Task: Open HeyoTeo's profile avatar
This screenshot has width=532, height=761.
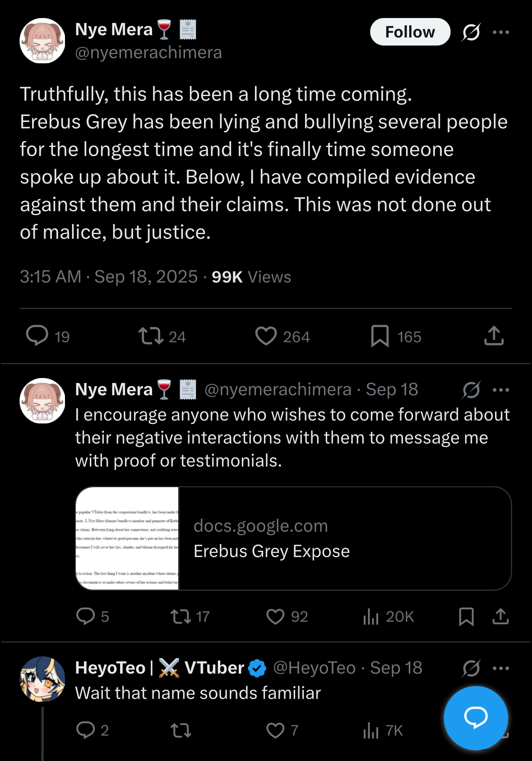Action: 42,679
